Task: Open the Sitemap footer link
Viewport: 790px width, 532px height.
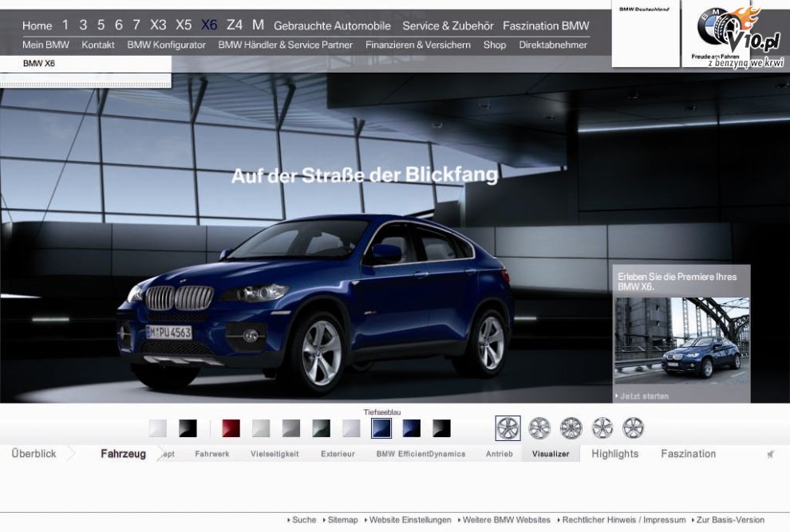Action: (341, 520)
